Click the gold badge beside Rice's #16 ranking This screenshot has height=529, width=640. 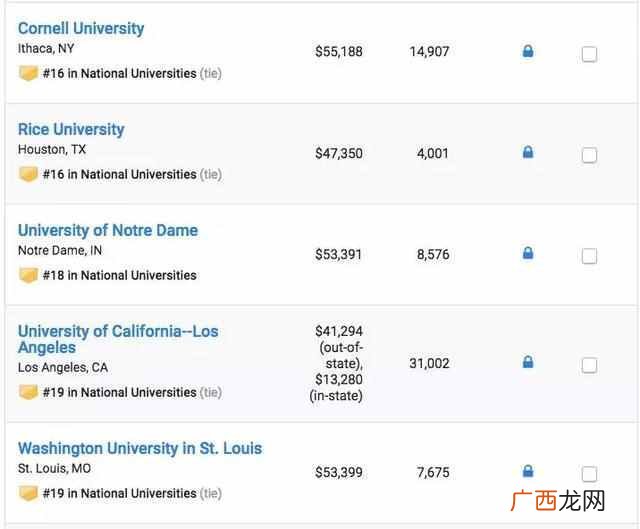(x=28, y=175)
